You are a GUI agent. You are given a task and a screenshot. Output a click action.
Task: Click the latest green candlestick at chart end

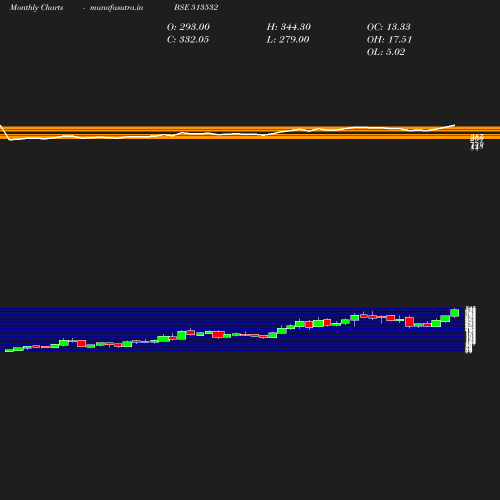[x=455, y=313]
